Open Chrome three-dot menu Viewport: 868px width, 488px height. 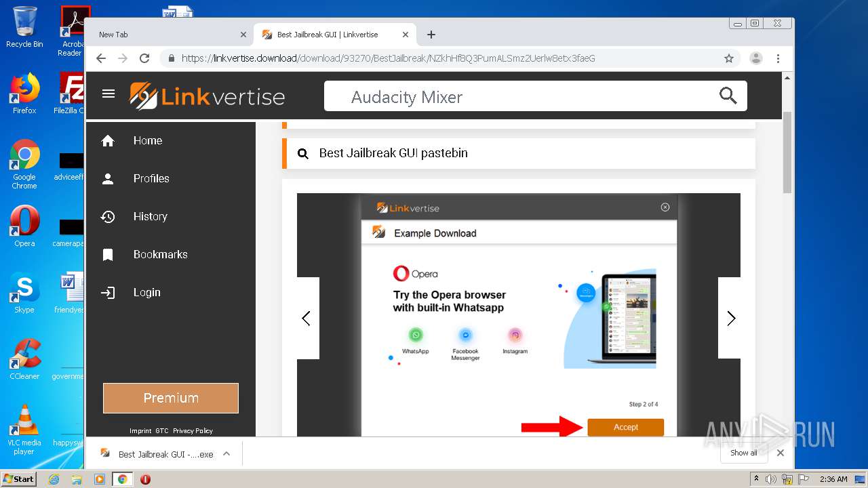(x=778, y=58)
